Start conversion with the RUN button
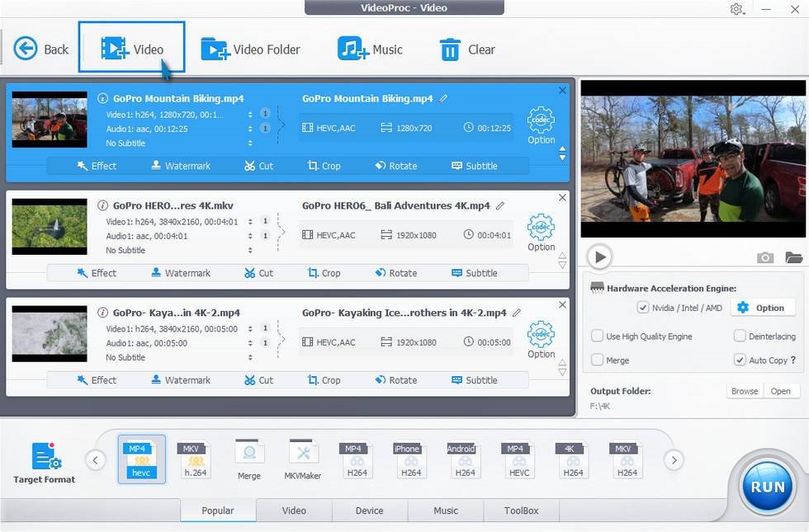 (767, 487)
